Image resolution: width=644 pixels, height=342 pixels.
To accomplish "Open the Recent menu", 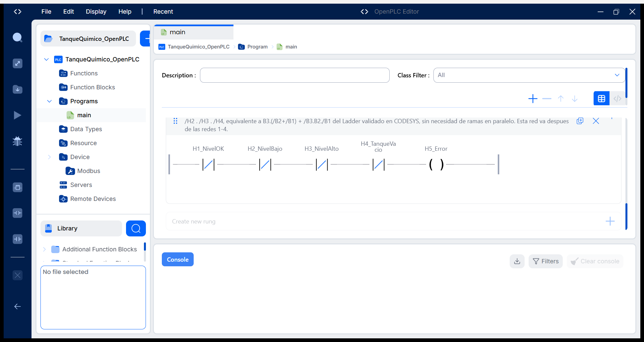I will point(163,12).
